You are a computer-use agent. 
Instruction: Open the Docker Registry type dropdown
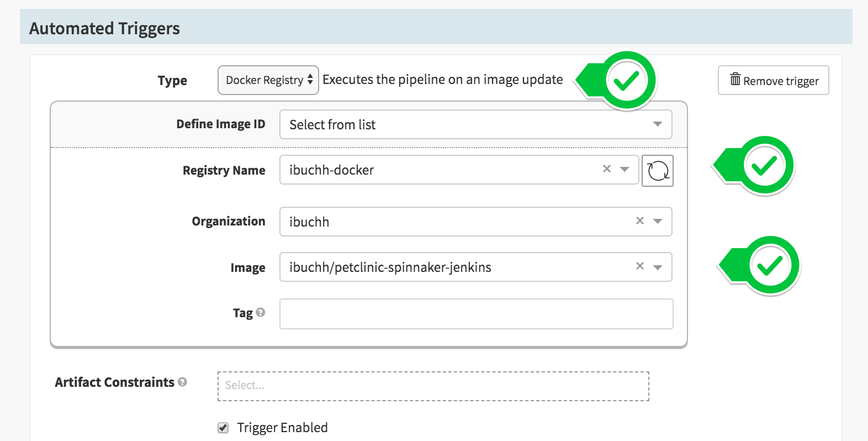[268, 80]
